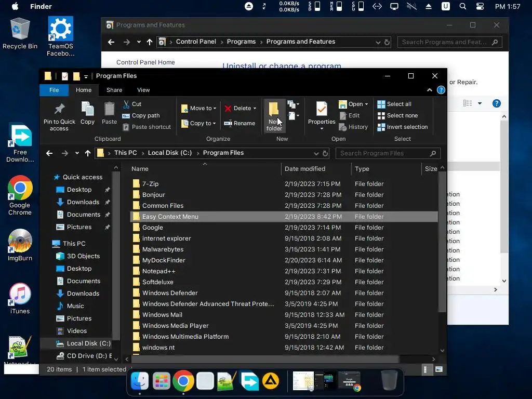Click Invert selection in ribbon
This screenshot has width=532, height=399.
click(403, 127)
